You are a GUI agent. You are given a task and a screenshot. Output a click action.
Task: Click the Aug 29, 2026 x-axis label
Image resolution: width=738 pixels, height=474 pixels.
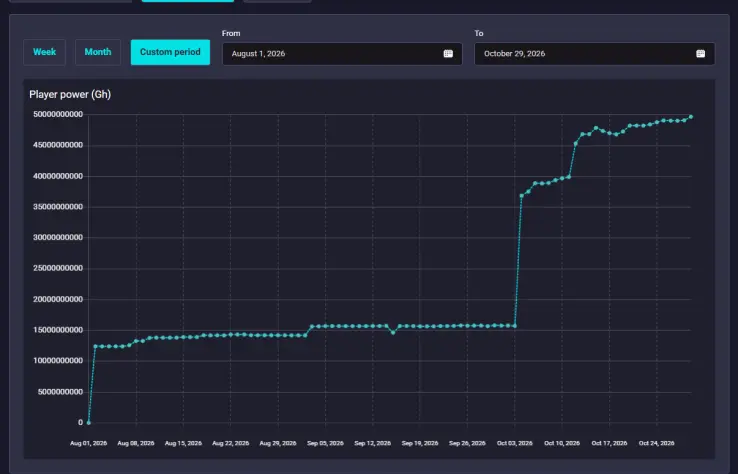278,443
